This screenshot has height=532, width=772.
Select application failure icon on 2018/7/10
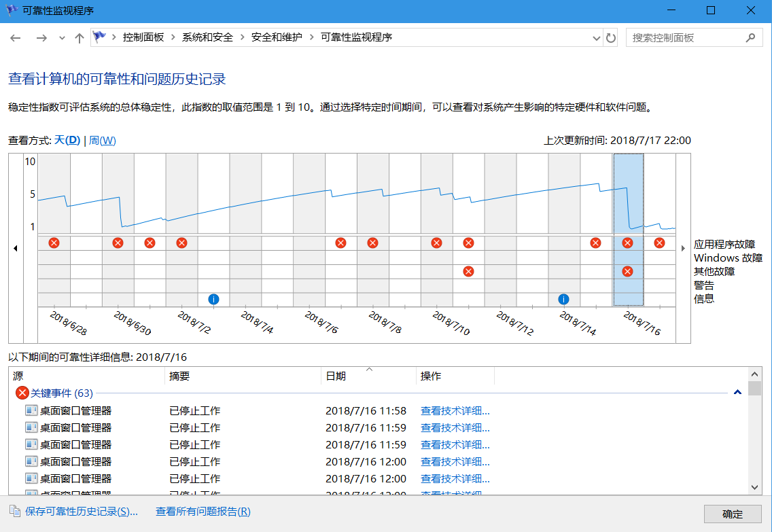(436, 243)
